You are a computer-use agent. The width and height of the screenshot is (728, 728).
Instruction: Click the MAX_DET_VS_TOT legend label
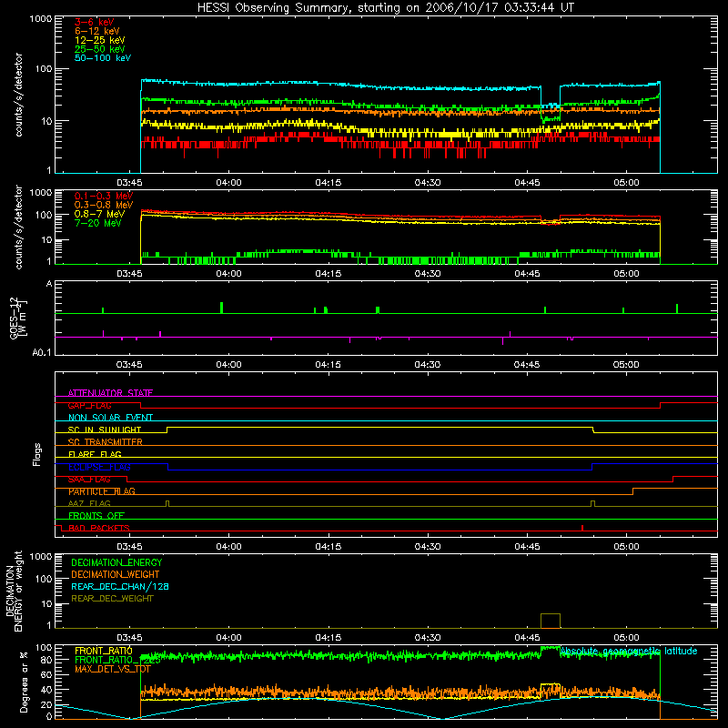coord(113,669)
